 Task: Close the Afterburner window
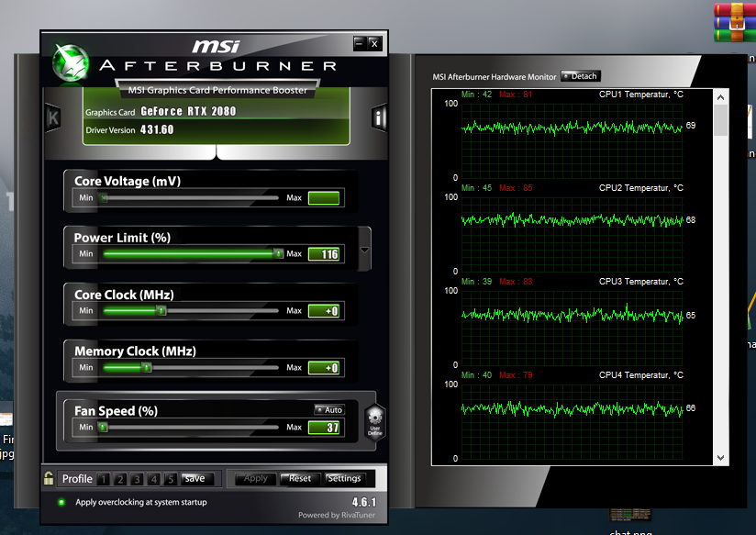click(x=374, y=43)
